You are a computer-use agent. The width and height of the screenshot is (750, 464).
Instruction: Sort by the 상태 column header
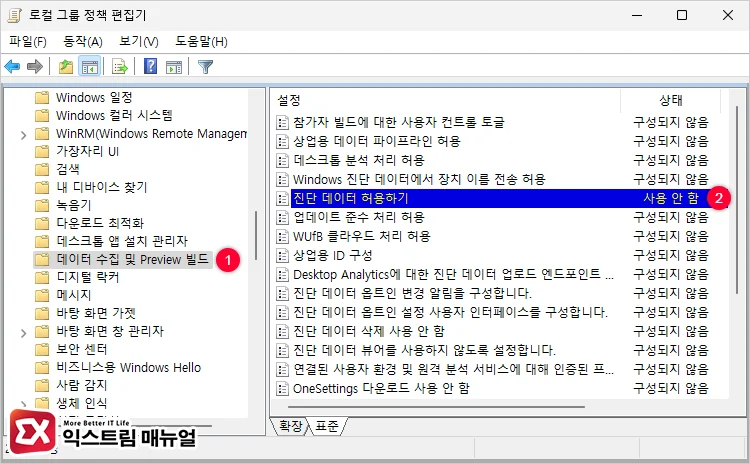670,100
